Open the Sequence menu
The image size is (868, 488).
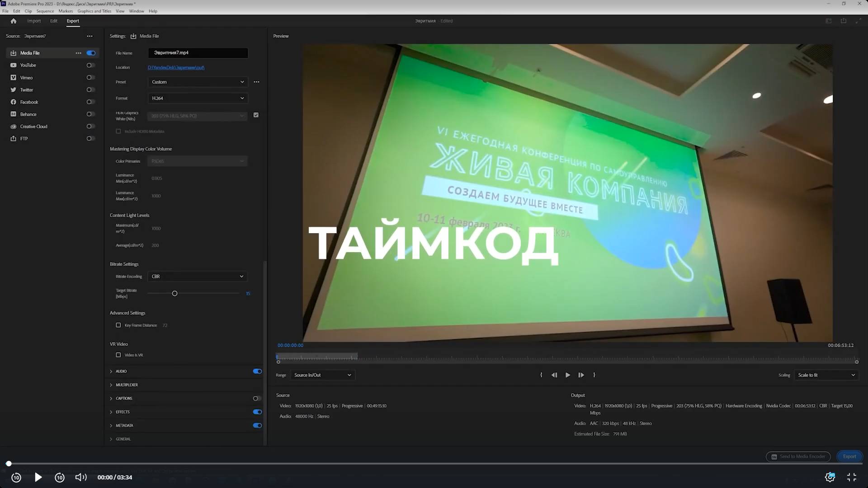tap(45, 11)
